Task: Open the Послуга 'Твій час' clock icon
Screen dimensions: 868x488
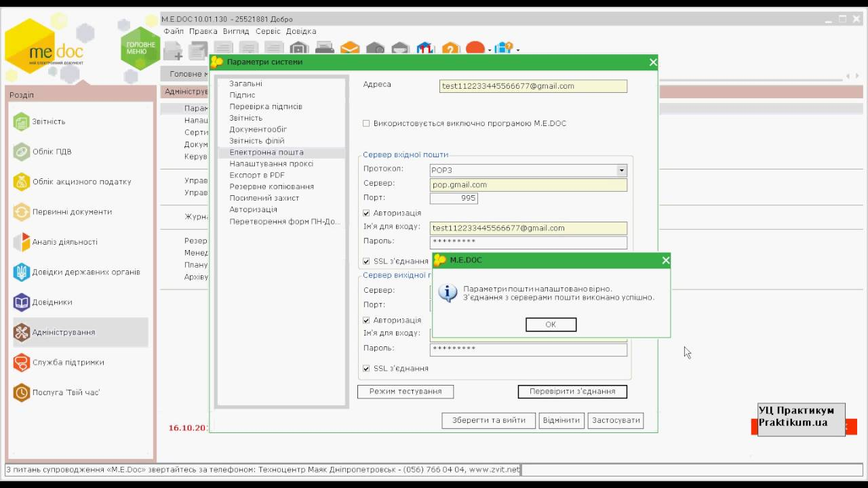Action: (x=22, y=392)
